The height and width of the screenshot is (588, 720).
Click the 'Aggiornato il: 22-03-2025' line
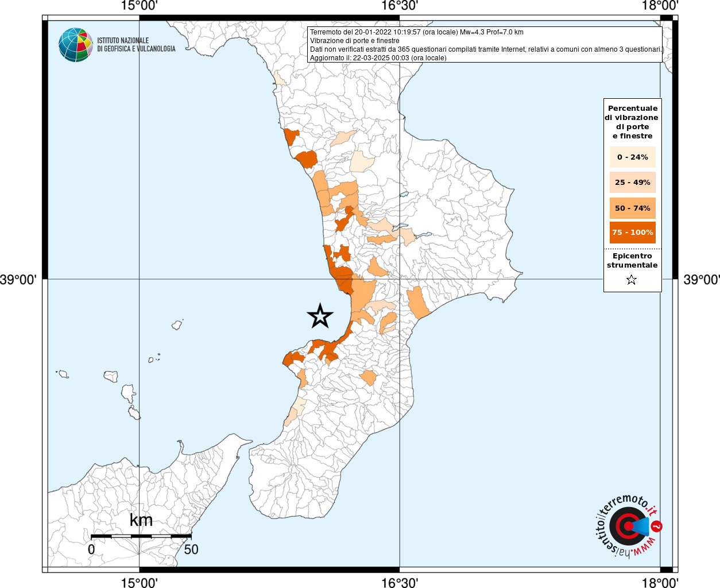[x=378, y=58]
